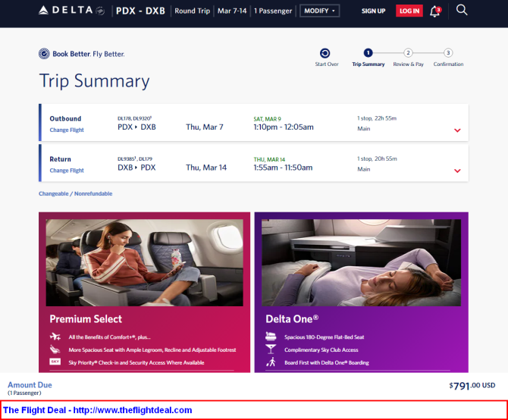Click the walking person boarding icon
Screen dimensions: 508x420
pos(271,362)
